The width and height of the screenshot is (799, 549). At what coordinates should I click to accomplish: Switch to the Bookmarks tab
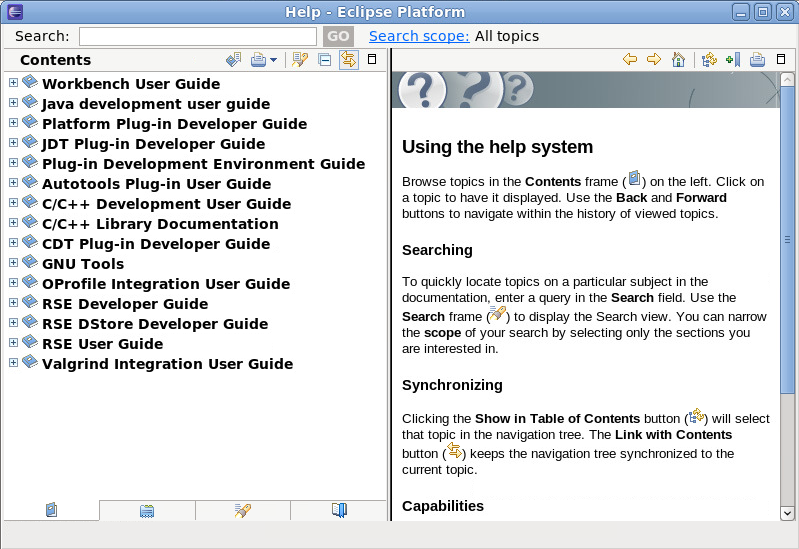coord(339,511)
